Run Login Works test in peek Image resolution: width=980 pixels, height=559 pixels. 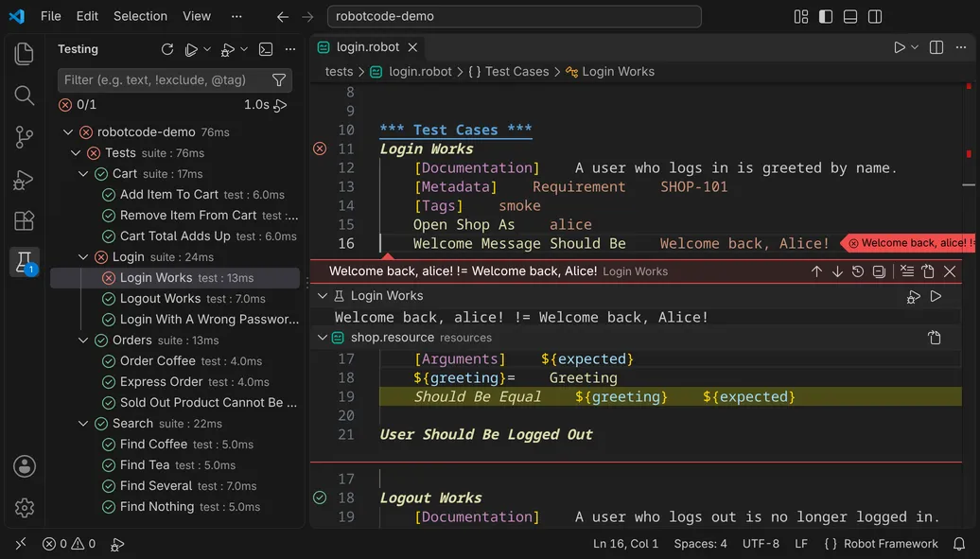point(936,296)
